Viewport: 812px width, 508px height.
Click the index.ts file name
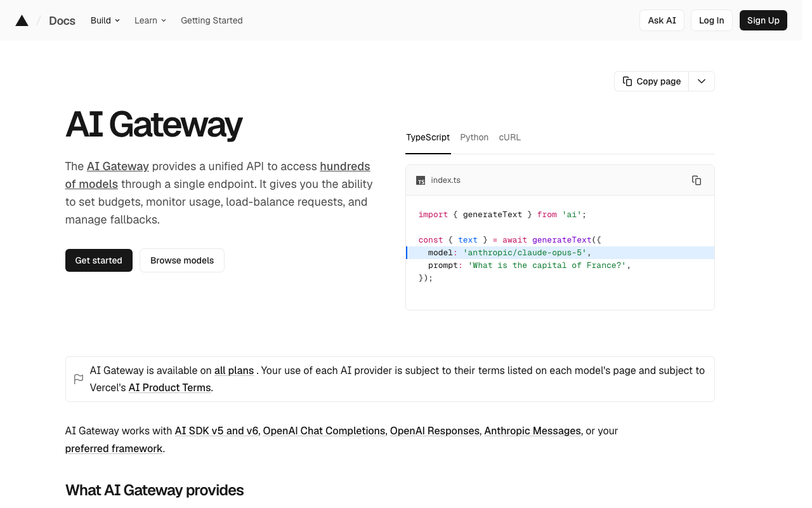coord(446,180)
